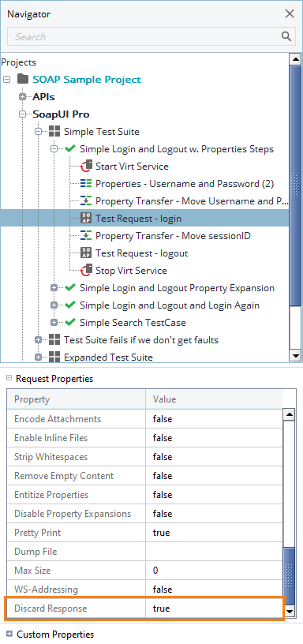Viewport: 303px width, 644px height.
Task: Click the Stop Virt Service icon
Action: click(86, 271)
